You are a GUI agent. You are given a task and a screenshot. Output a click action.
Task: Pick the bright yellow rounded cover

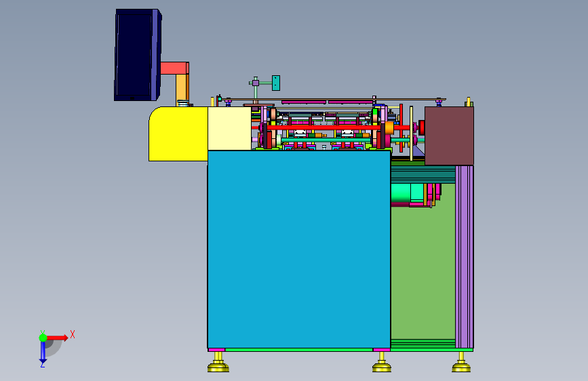(178, 134)
